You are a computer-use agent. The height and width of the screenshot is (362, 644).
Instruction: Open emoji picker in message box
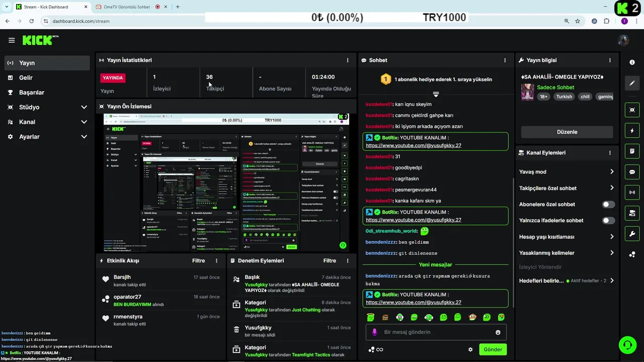point(498,332)
